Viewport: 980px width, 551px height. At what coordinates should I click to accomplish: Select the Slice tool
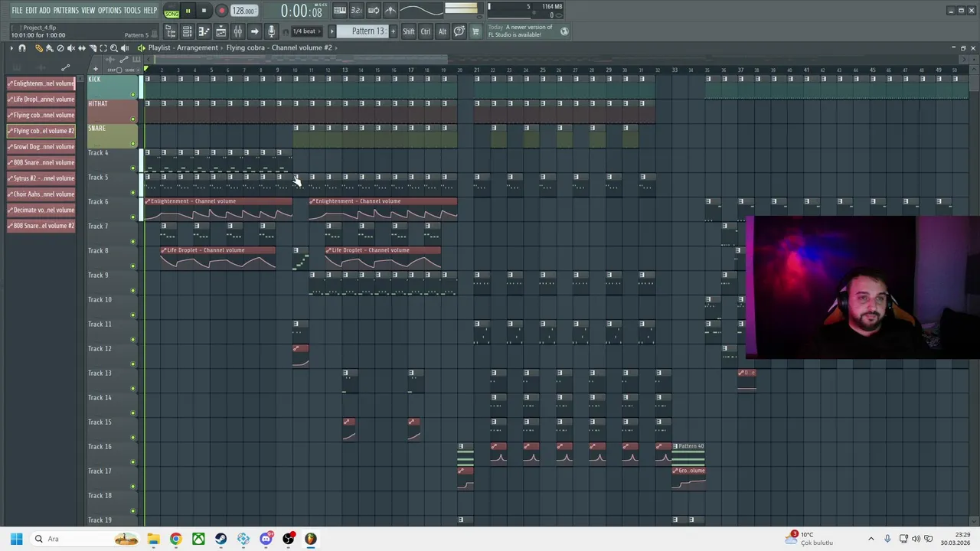(93, 48)
